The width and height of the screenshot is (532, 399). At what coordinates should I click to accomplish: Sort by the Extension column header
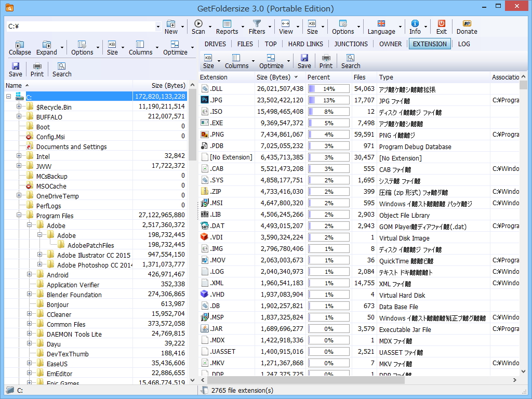click(227, 77)
